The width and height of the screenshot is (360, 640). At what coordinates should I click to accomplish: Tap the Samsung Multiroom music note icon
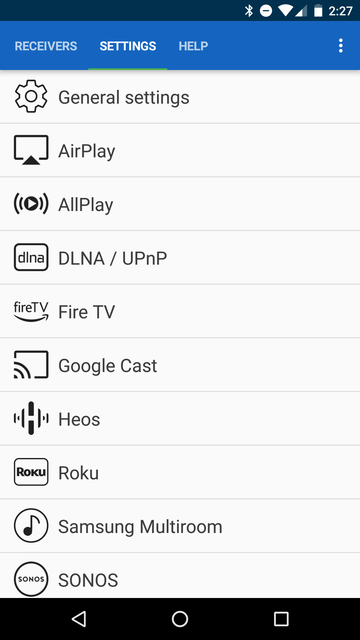[x=31, y=526]
